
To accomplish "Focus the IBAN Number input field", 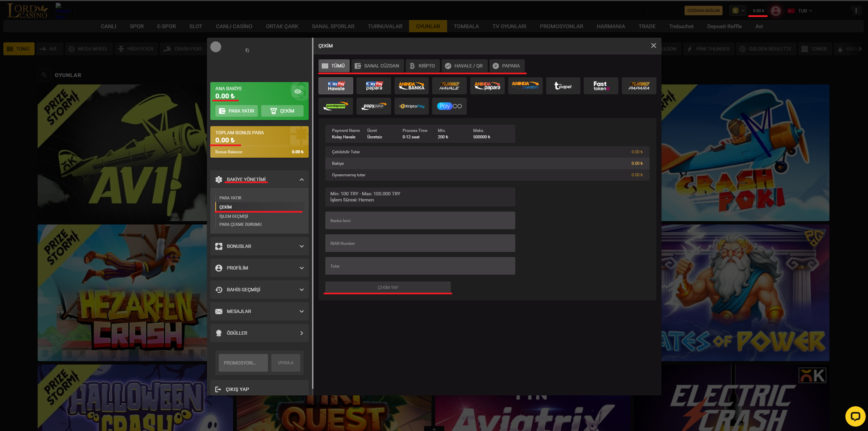I will [x=420, y=243].
